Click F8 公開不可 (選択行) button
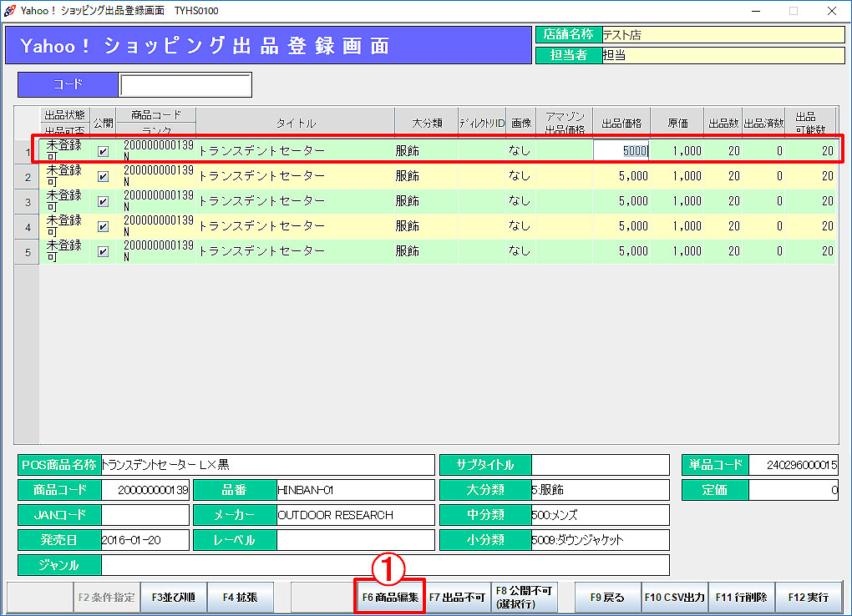Viewport: 852px width, 616px height. coord(523,598)
